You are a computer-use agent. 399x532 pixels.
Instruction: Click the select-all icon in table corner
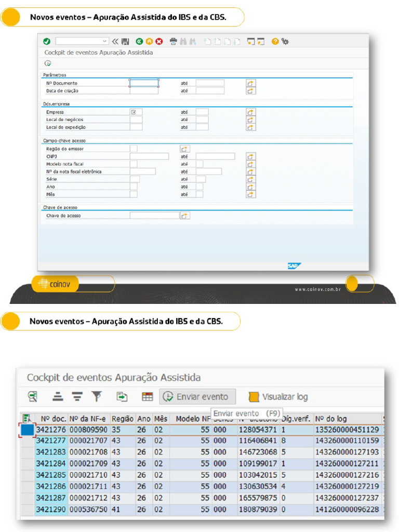(x=27, y=418)
